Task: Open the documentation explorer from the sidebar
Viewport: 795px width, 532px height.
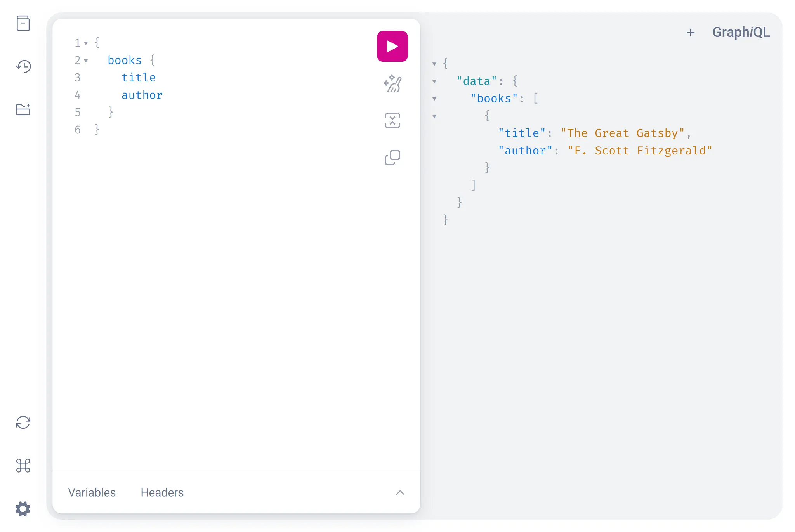Action: 23,23
